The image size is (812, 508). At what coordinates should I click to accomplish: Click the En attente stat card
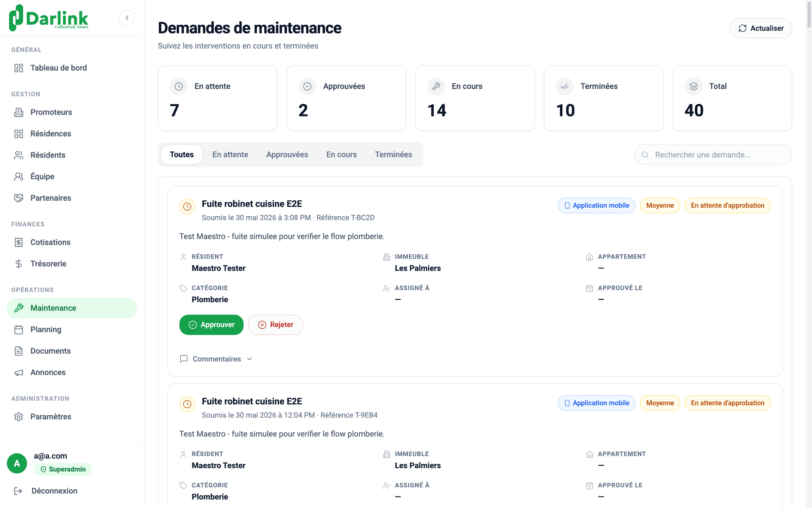pos(218,98)
